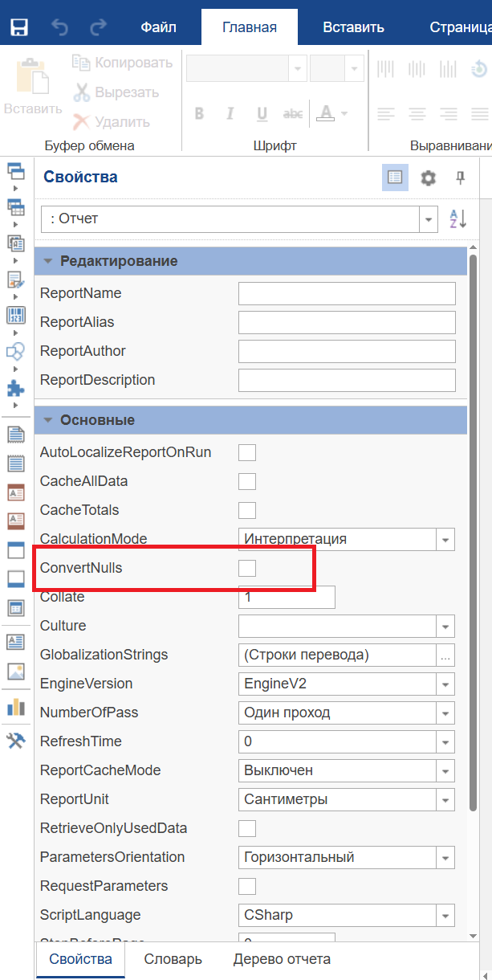
Task: Open the cross-bands category in the toolbox
Action: pos(16,206)
